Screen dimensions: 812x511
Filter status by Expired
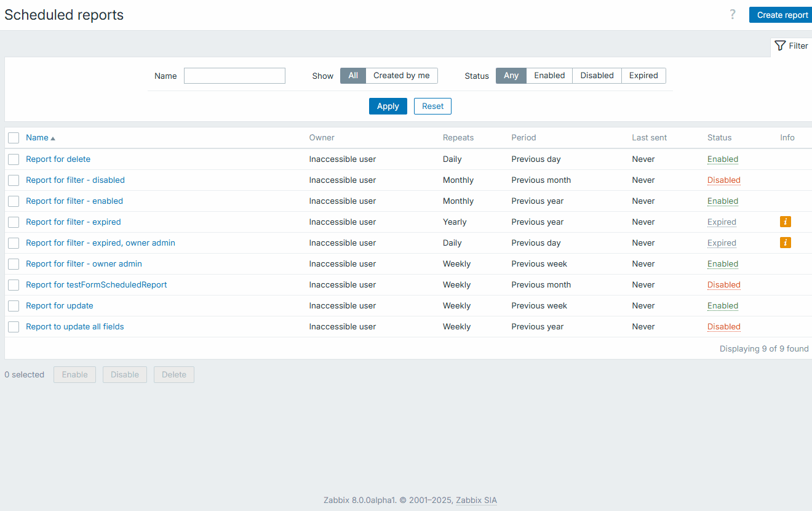(x=643, y=76)
